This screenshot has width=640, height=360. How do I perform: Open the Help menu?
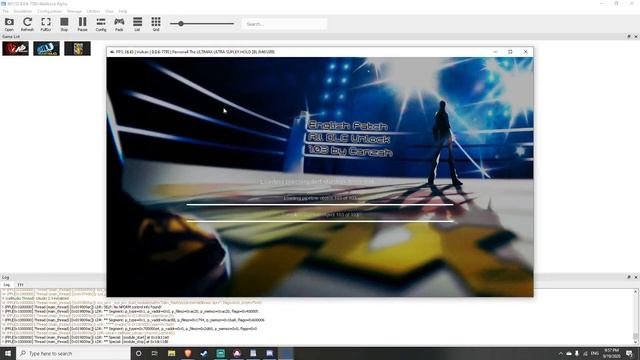122,11
